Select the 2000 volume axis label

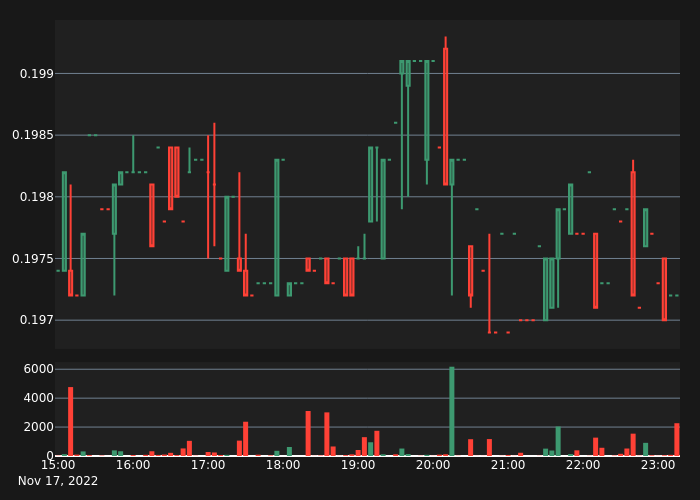pos(39,427)
